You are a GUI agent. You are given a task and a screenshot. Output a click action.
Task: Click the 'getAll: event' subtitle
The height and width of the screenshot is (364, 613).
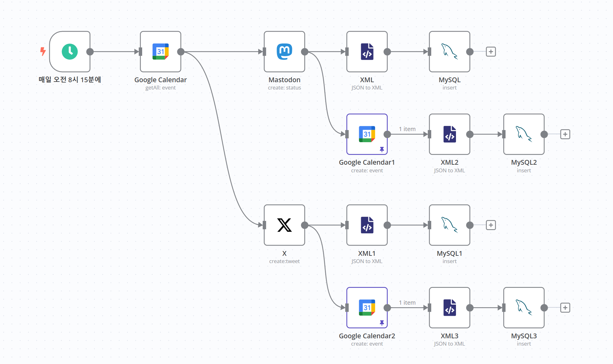tap(161, 88)
